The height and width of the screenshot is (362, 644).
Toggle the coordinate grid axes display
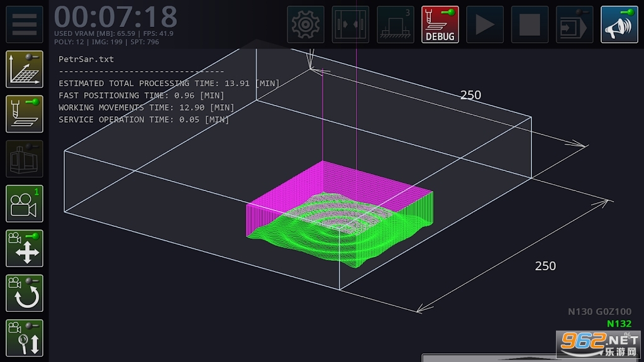[25, 69]
